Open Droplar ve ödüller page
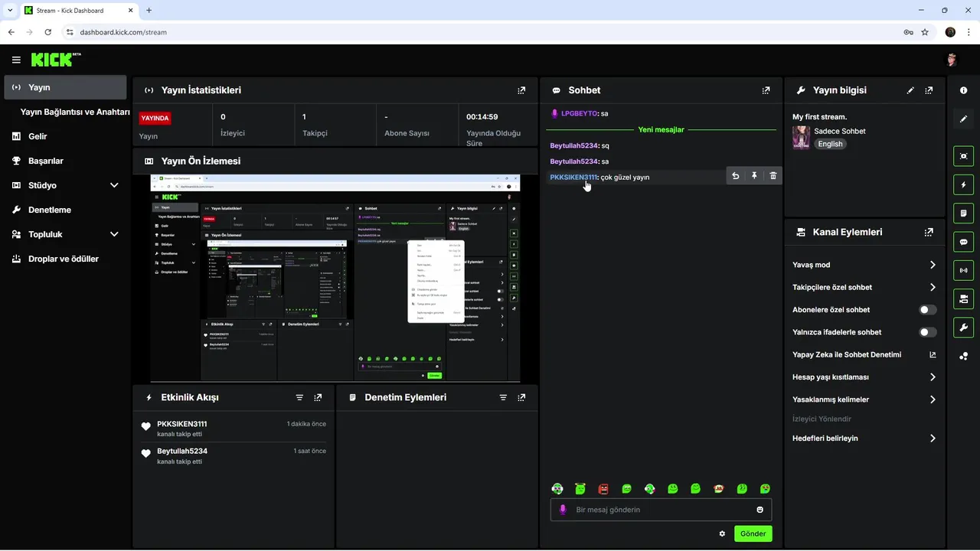 coord(66,259)
